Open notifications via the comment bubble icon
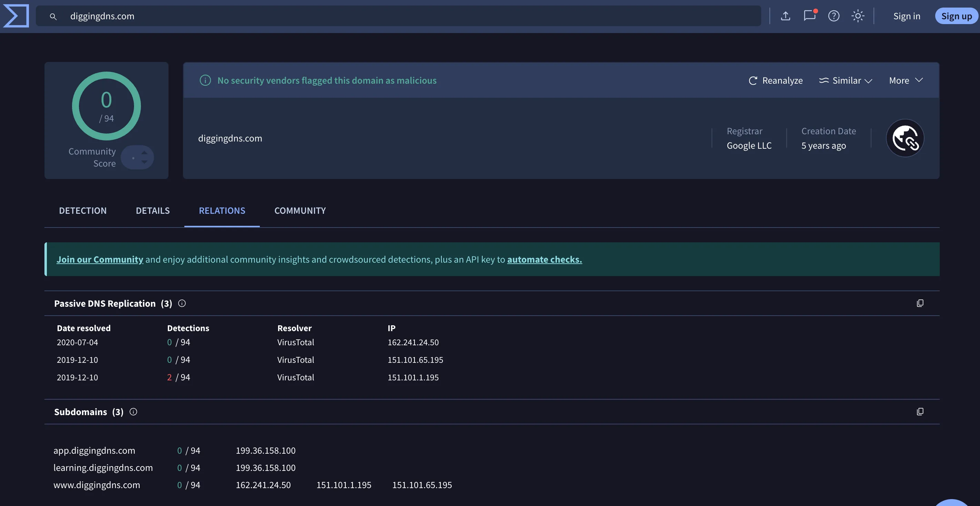 (809, 16)
